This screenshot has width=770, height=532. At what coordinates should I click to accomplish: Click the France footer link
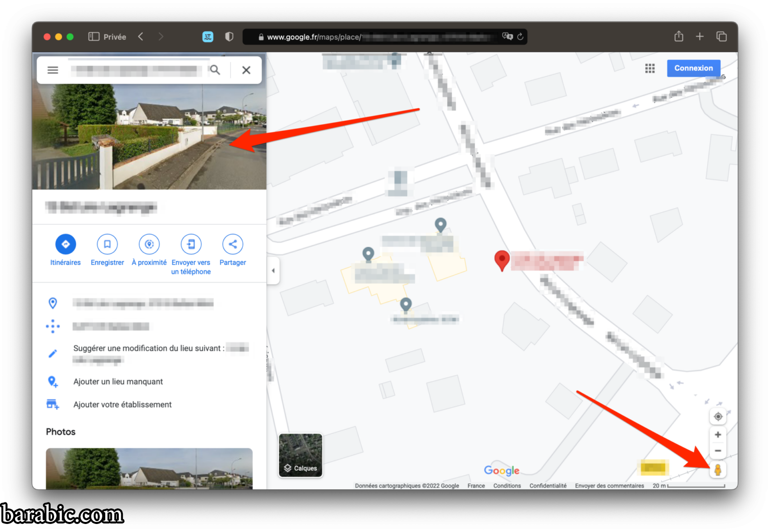tap(476, 486)
